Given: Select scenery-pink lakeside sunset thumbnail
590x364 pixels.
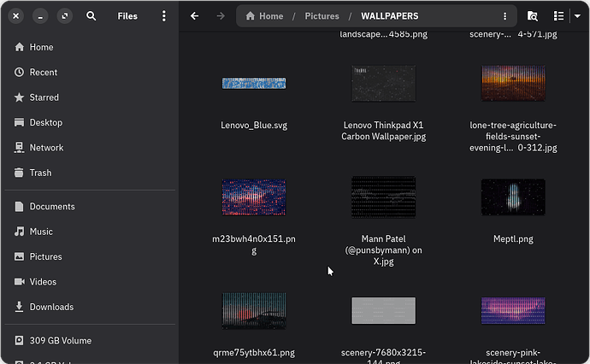Looking at the screenshot, I should pyautogui.click(x=513, y=311).
